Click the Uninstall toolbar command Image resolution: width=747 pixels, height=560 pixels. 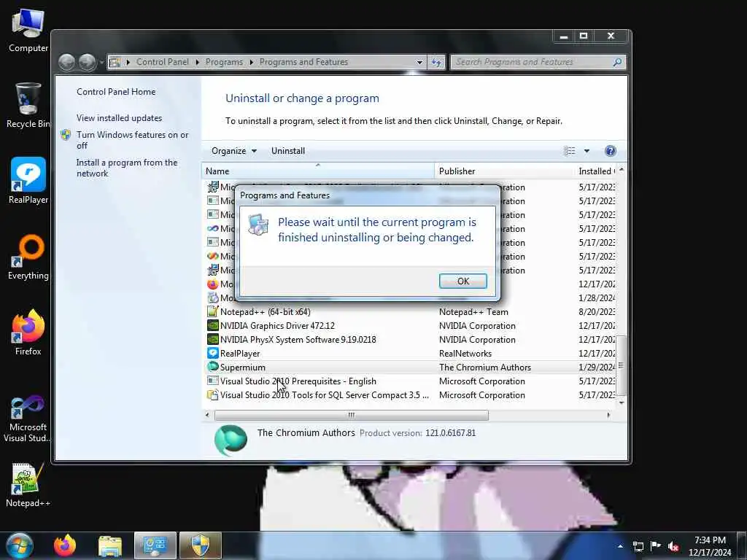(x=287, y=151)
